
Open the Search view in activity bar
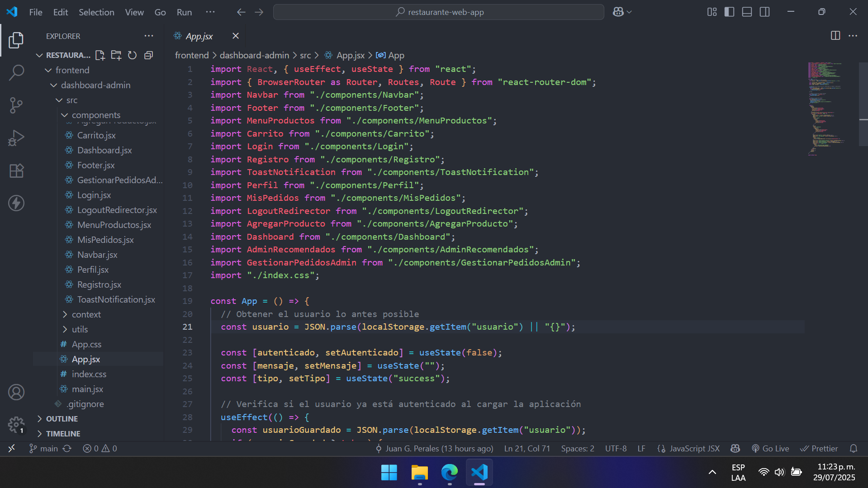coord(16,72)
